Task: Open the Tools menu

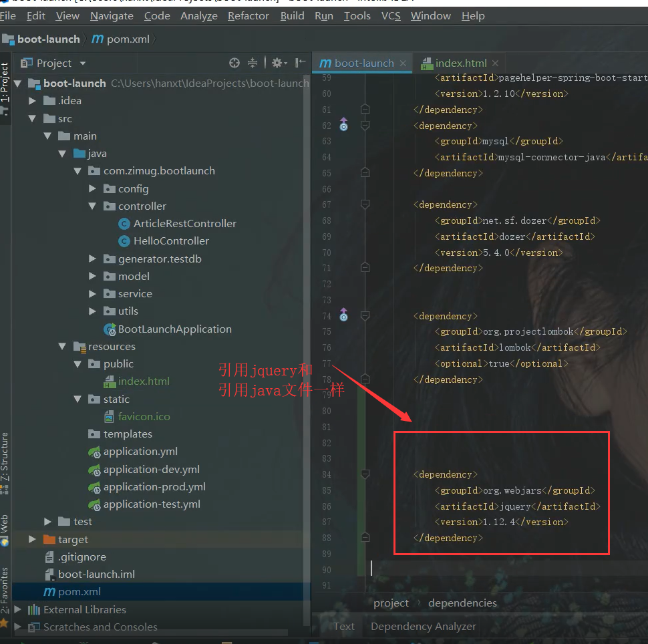Action: (357, 16)
